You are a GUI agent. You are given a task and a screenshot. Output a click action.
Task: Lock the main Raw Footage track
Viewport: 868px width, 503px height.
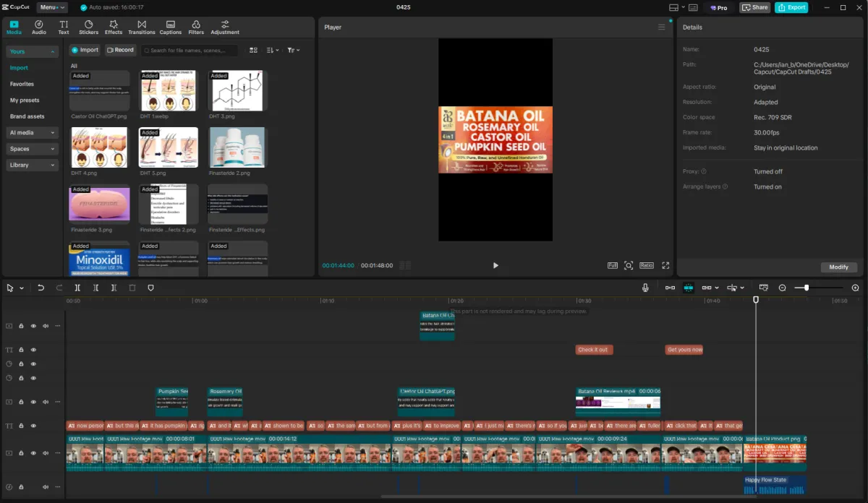[21, 453]
